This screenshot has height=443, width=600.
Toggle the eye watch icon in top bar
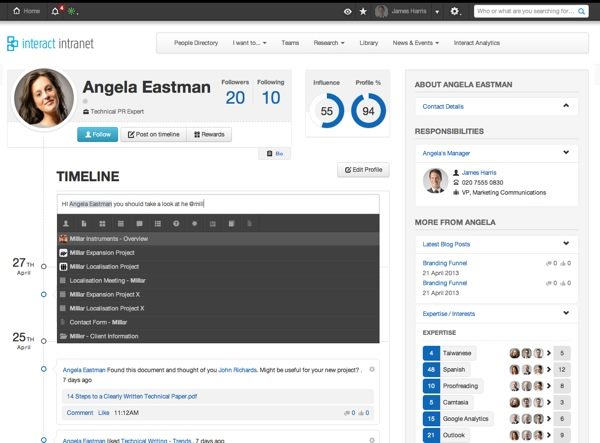tap(347, 11)
